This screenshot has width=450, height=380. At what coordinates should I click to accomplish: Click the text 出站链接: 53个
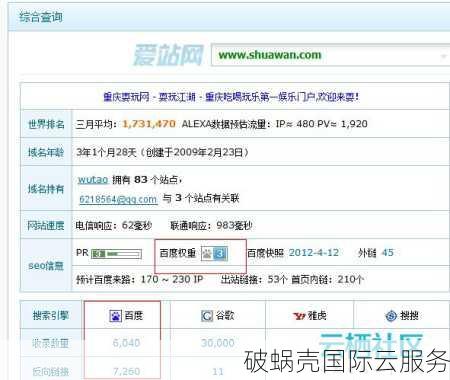[x=254, y=279]
